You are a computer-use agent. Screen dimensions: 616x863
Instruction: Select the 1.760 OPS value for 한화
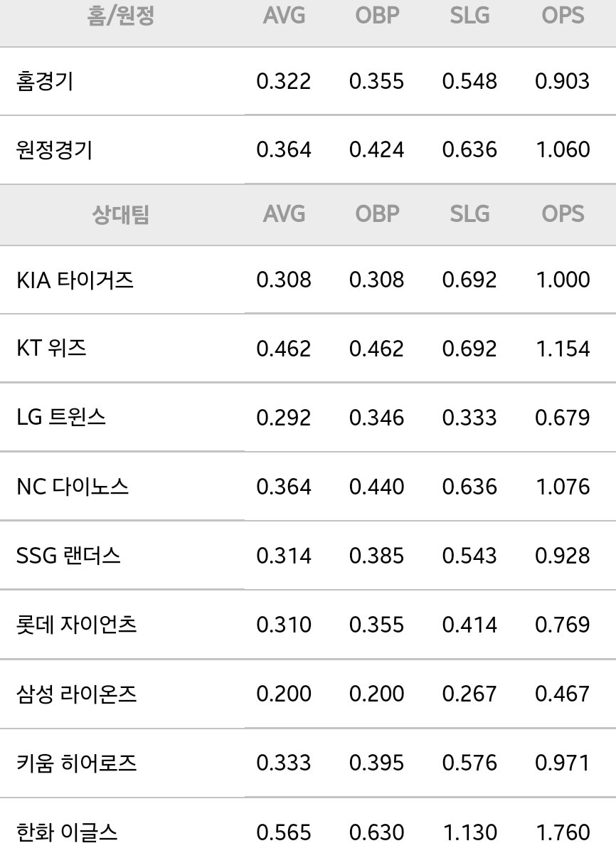point(563,832)
